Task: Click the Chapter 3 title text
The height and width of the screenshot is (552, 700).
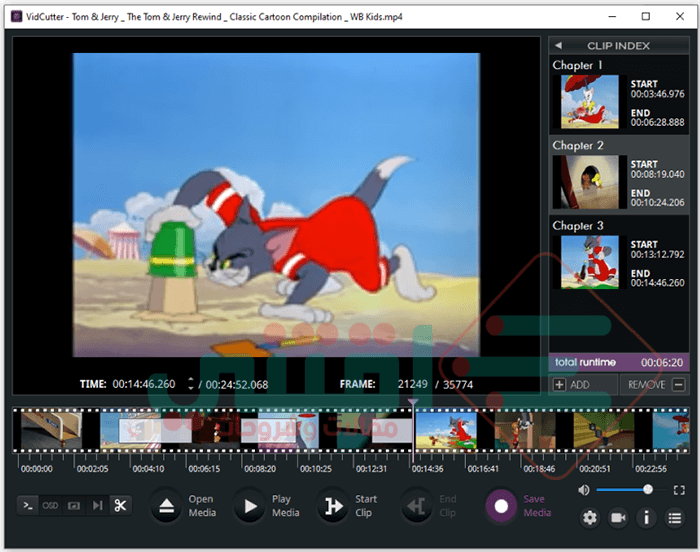Action: click(x=578, y=226)
